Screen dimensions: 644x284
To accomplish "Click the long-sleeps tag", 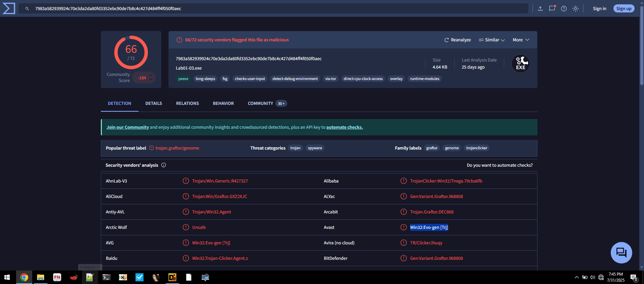I will [x=205, y=79].
